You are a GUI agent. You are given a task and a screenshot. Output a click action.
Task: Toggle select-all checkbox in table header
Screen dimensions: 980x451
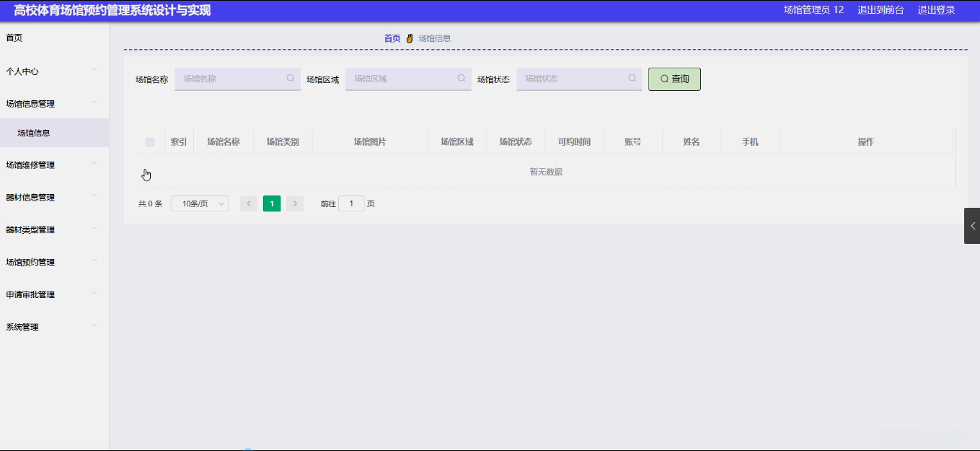[x=150, y=142]
